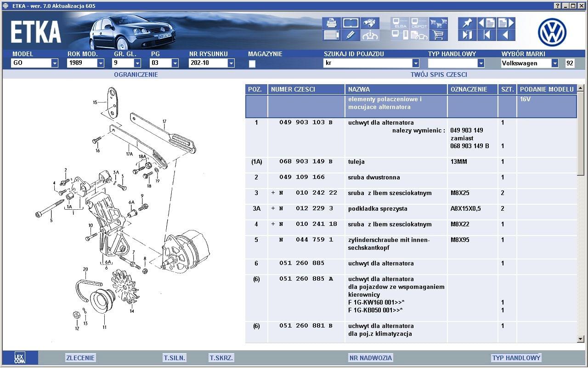Screen dimensions: 588x368
Task: Click the pushpin icon
Action: pos(467,23)
